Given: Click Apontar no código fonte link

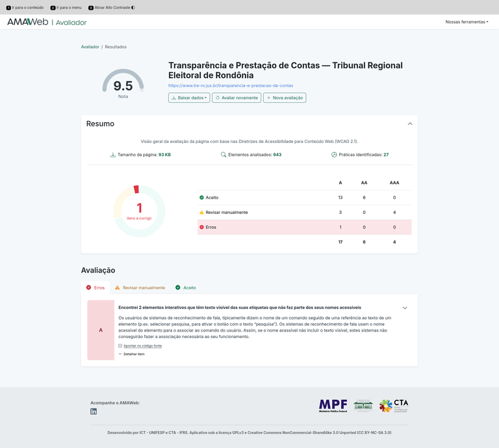Looking at the screenshot, I should 142,346.
